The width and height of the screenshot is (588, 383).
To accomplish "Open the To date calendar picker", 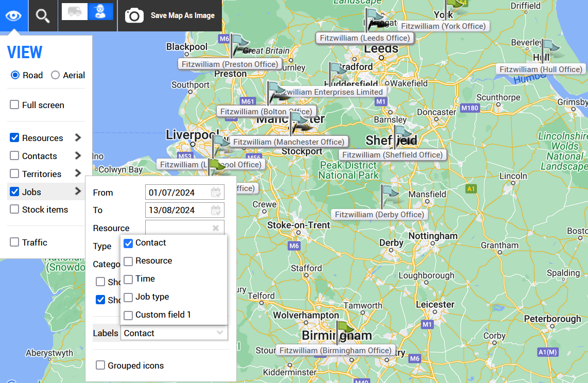I will [216, 210].
